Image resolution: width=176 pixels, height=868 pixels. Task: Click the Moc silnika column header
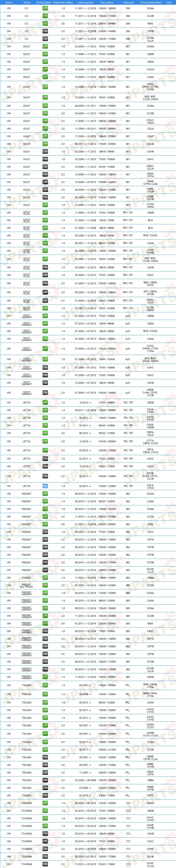pos(107,2)
